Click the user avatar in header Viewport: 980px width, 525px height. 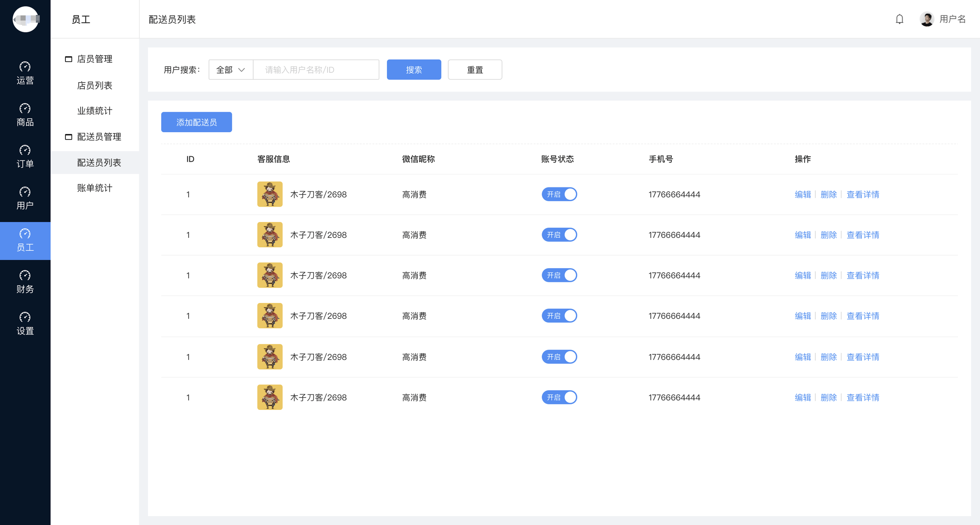(927, 19)
